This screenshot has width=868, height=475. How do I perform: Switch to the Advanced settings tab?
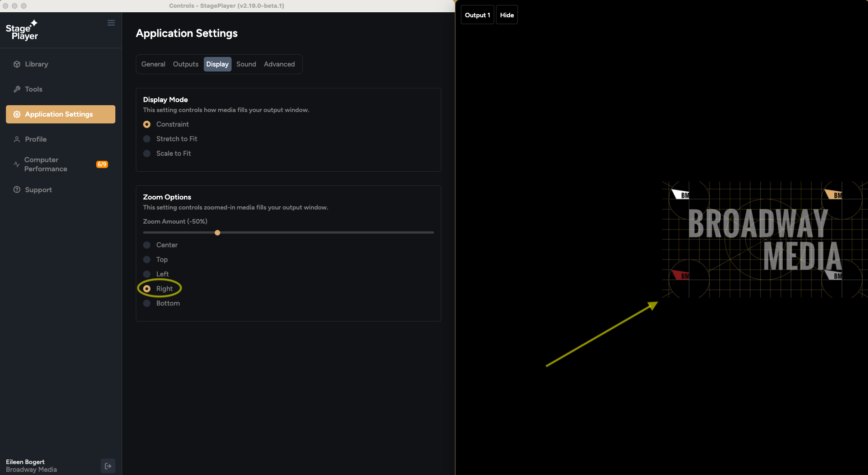coord(279,64)
